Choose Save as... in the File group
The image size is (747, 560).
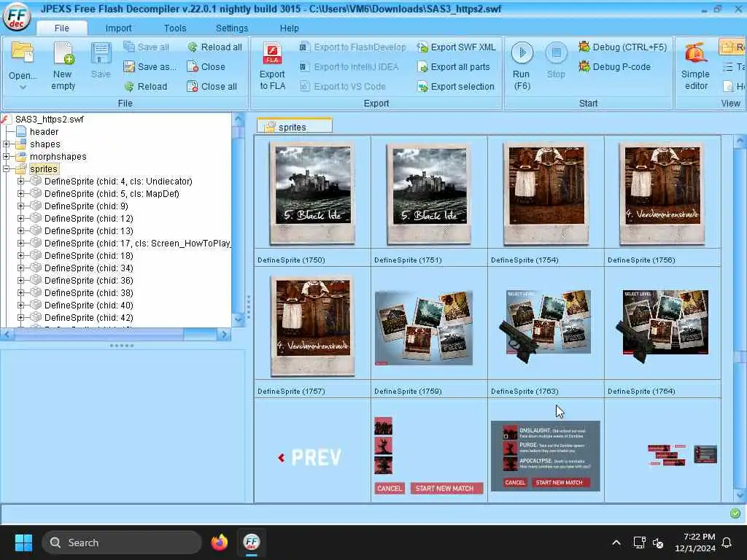[x=150, y=66]
